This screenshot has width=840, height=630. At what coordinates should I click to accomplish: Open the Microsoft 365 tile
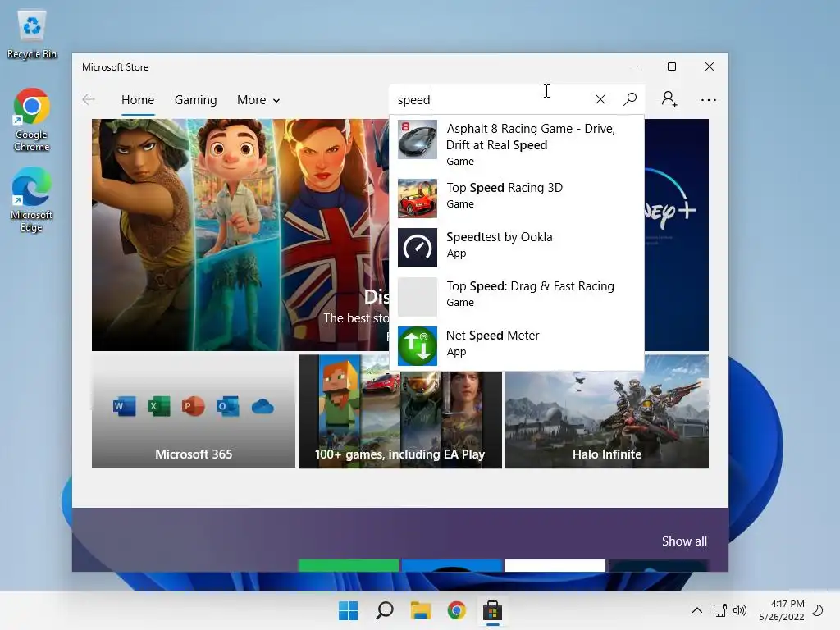194,412
